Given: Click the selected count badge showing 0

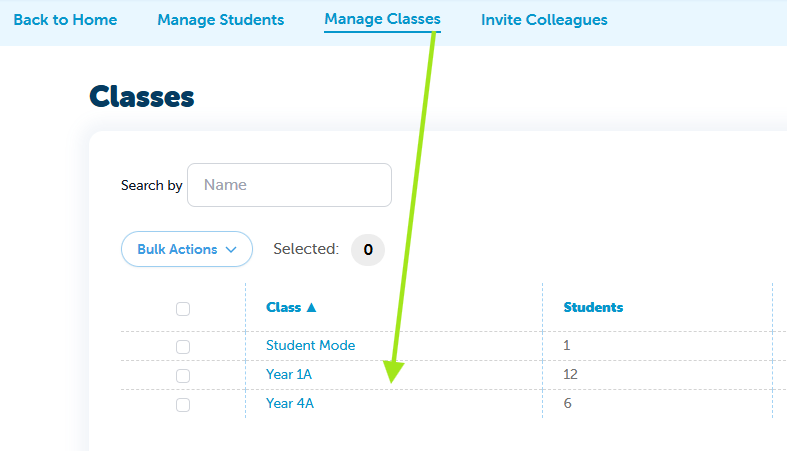Looking at the screenshot, I should click(x=367, y=249).
